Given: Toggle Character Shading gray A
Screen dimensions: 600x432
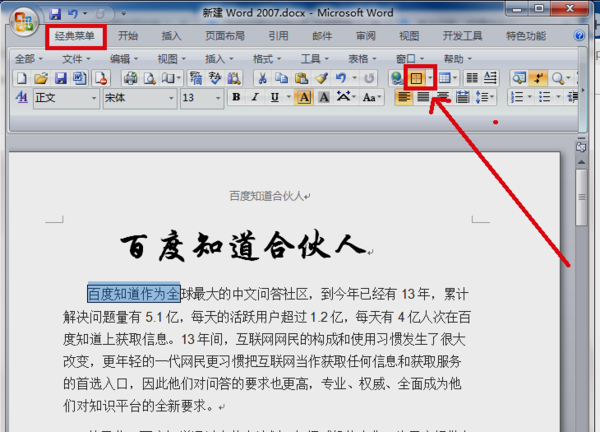Looking at the screenshot, I should [324, 98].
